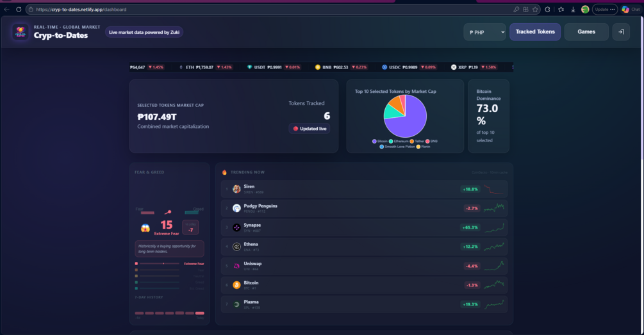Screen dimensions: 644x335
Task: Click the flame icon beside Trending Now
Action: 224,172
